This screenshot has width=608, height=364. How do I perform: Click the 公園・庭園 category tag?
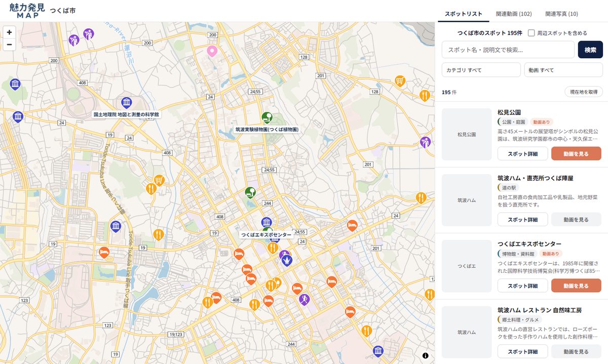pyautogui.click(x=513, y=122)
